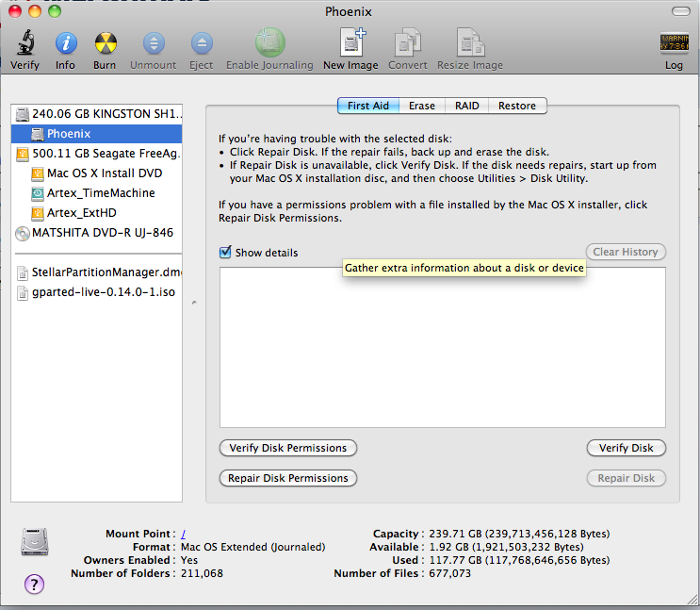700x610 pixels.
Task: Click Repair Disk Permissions button
Action: (288, 478)
